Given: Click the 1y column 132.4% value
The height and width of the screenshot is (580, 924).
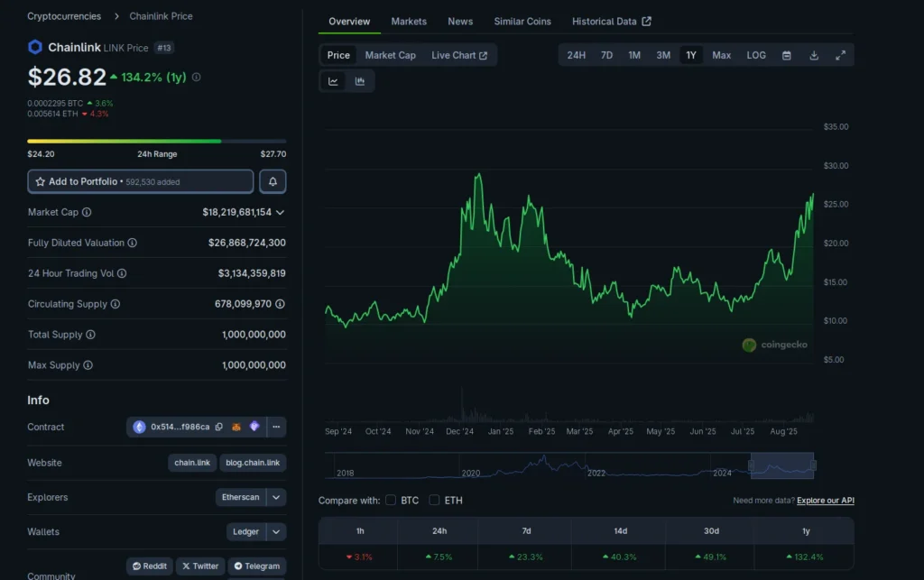Looking at the screenshot, I should (805, 557).
